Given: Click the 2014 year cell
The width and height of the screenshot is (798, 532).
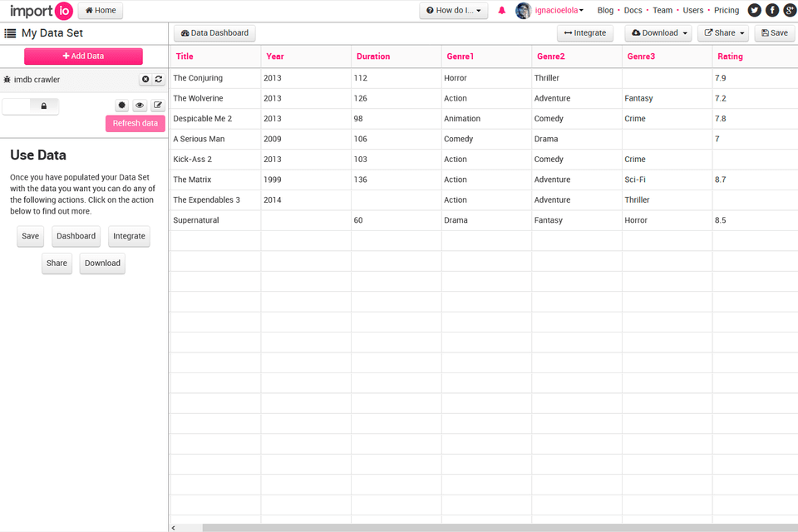Looking at the screenshot, I should coord(306,200).
